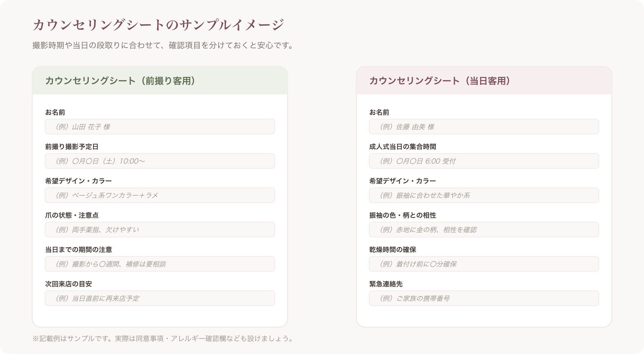The image size is (644, 354).
Task: Click the footnote about アレルギー確認欄
Action: pos(163,339)
